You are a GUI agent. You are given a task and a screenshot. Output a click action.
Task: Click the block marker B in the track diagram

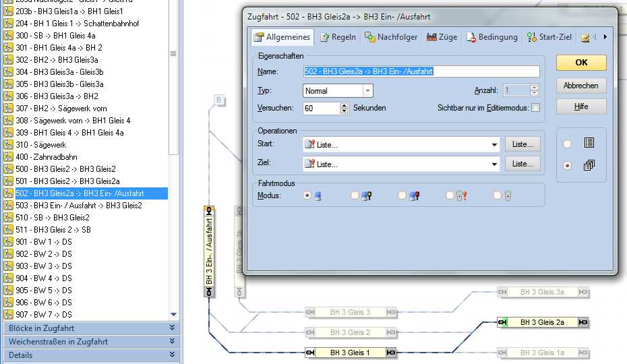tap(219, 101)
